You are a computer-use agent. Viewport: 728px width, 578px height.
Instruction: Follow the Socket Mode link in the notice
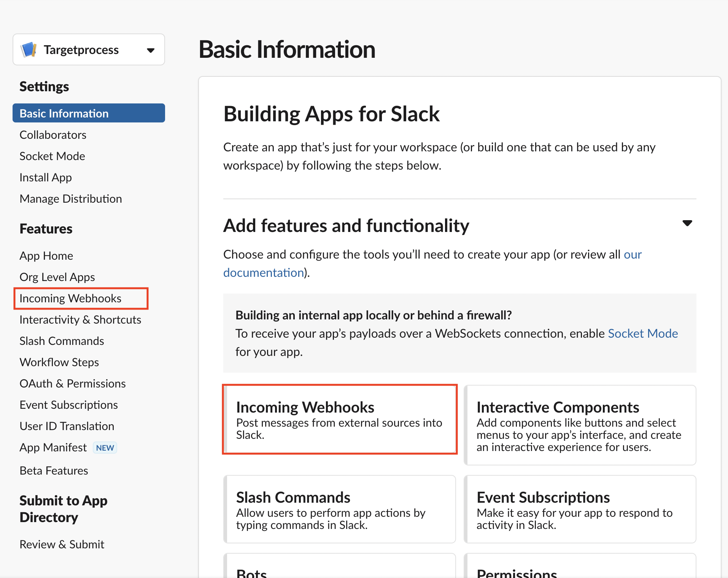(643, 333)
